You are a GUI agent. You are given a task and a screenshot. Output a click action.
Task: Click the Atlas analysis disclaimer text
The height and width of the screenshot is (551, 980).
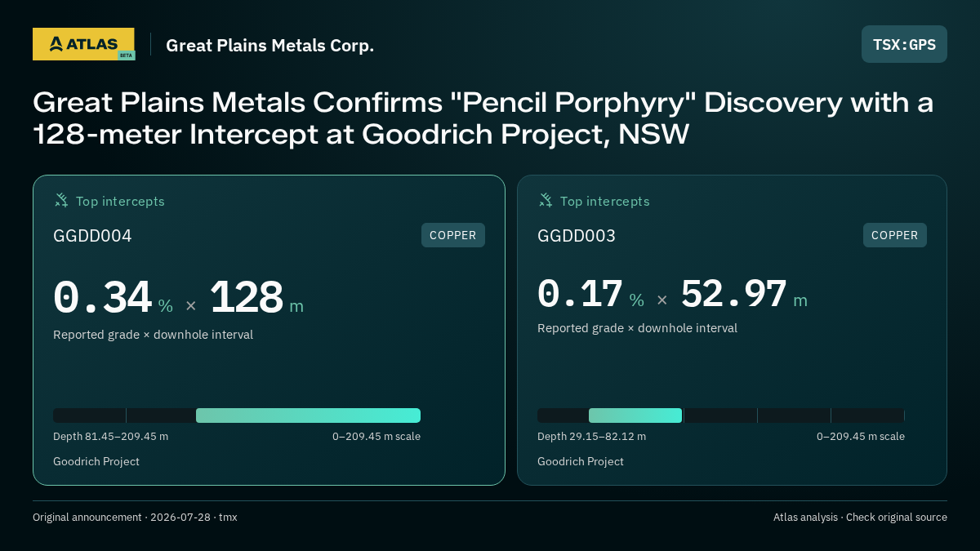click(x=860, y=518)
